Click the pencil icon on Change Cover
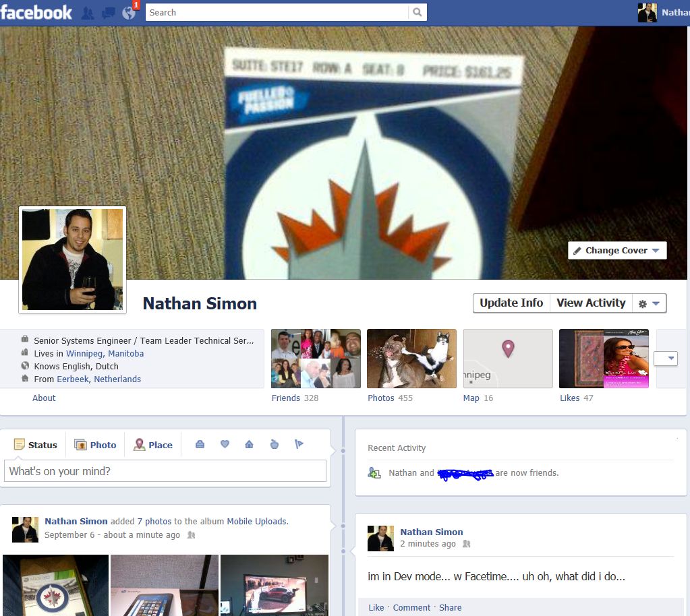Screen dimensions: 690x616 [577, 251]
